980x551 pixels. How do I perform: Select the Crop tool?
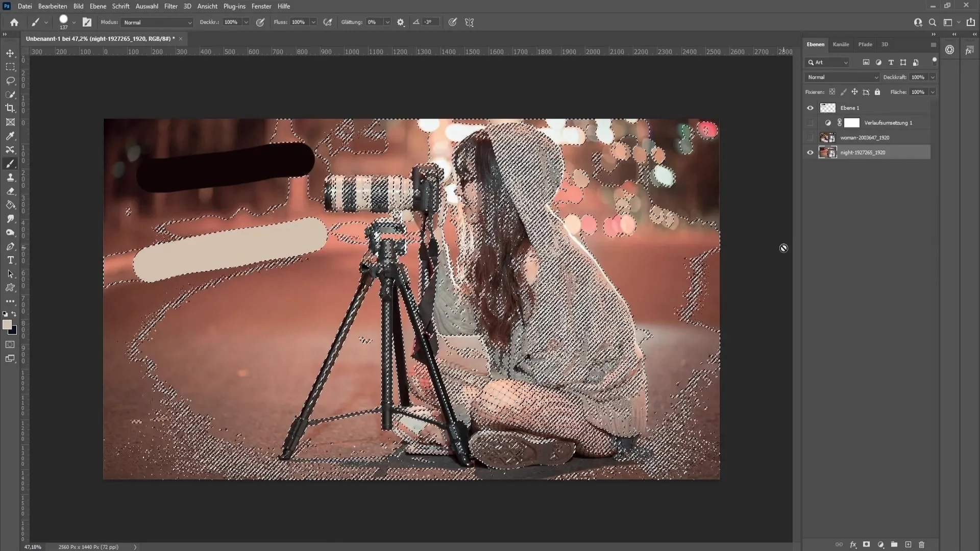[x=10, y=108]
